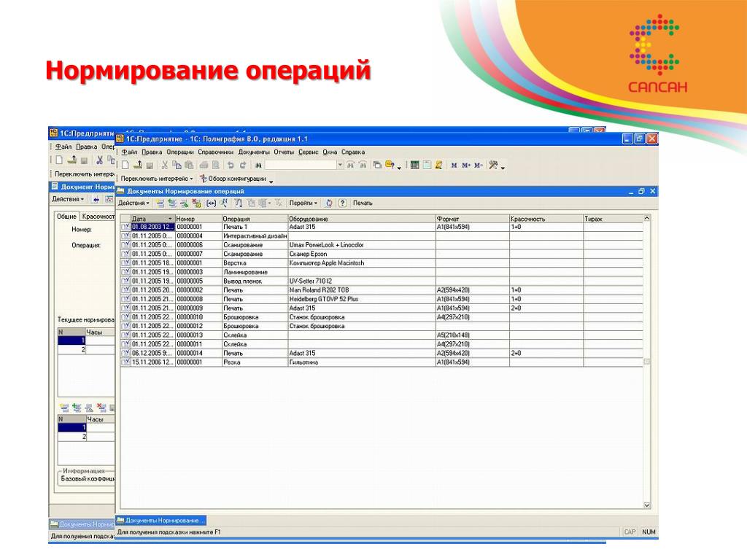Expand the arrow beside the tools icon
Screen dimensions: 747x560
click(503, 167)
